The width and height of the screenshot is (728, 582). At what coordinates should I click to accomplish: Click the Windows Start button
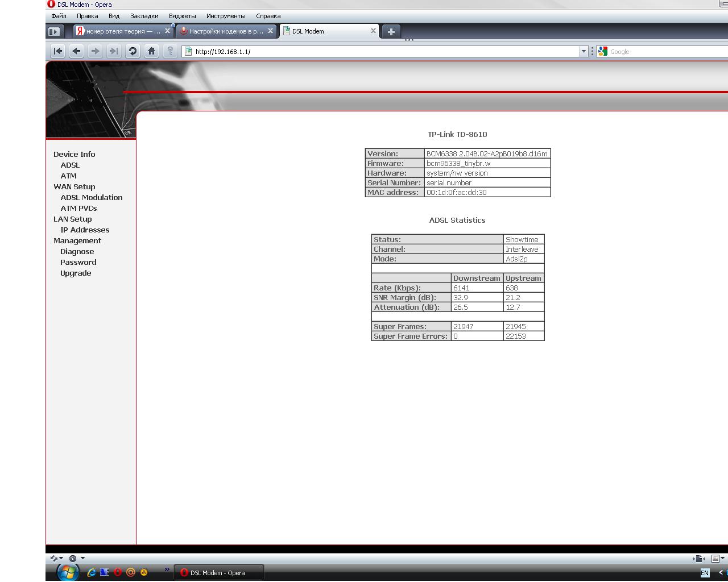[68, 572]
